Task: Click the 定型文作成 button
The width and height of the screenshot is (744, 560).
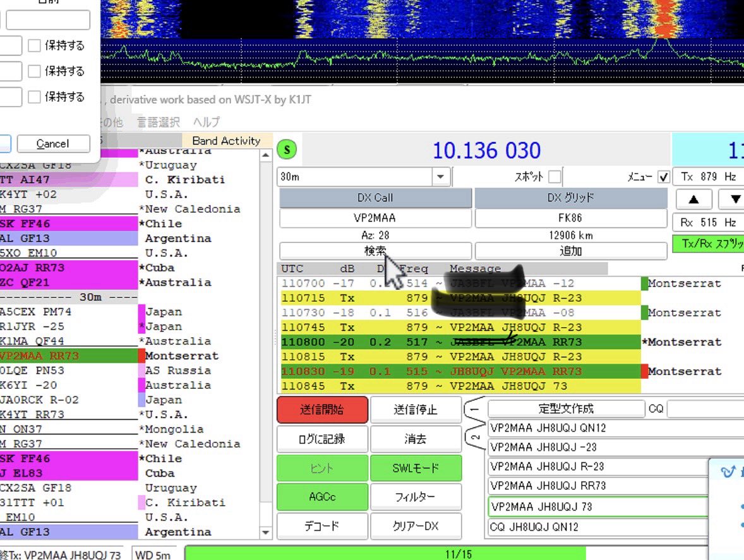Action: coord(566,408)
